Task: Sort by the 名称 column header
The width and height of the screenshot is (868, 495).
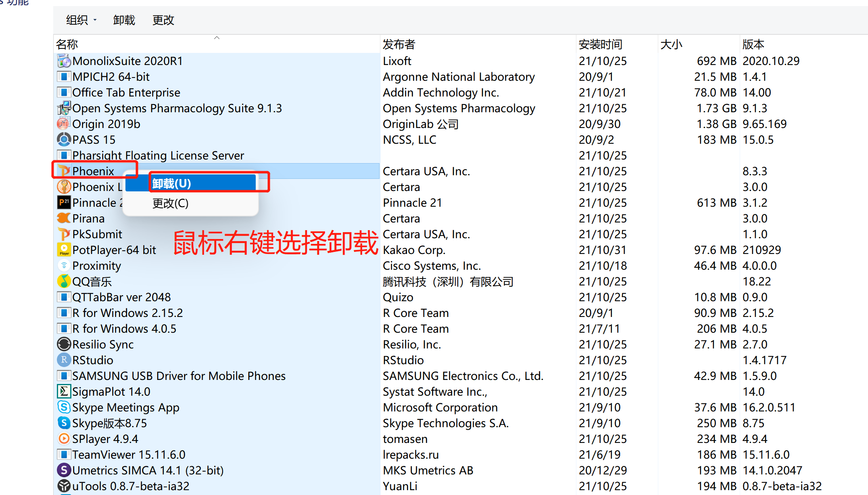Action: [x=217, y=44]
